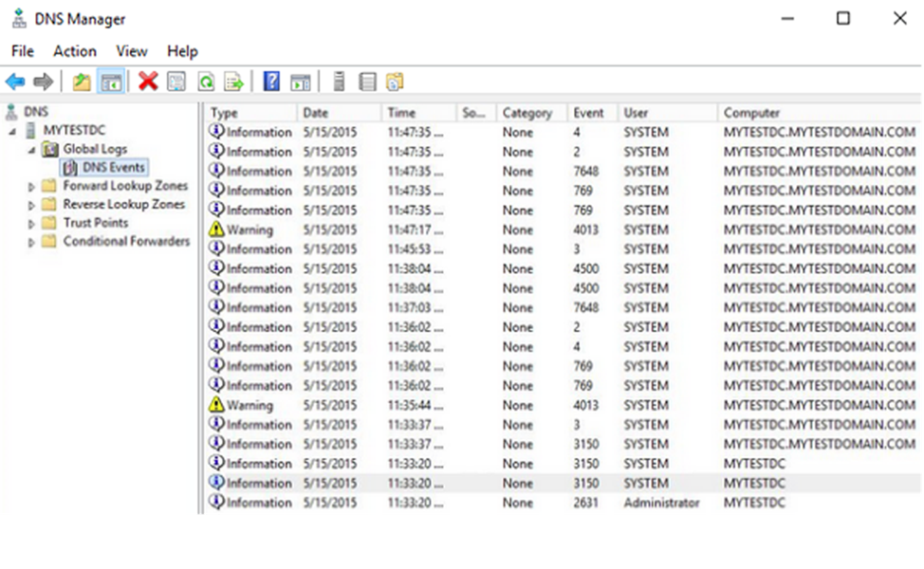Click event ID 3150 at 11:33:37
The width and height of the screenshot is (924, 569).
click(x=585, y=444)
